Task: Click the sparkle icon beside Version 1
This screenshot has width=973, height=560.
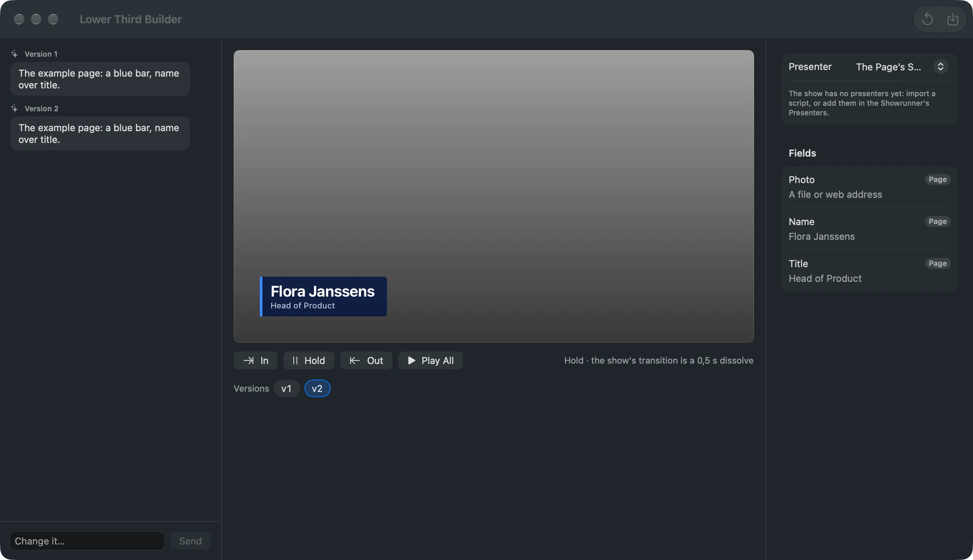Action: coord(15,54)
